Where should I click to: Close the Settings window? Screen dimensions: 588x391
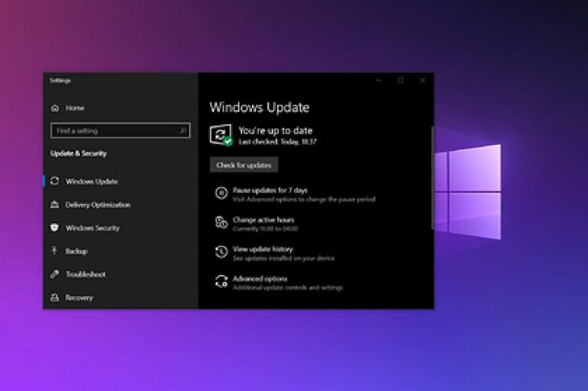tap(423, 81)
